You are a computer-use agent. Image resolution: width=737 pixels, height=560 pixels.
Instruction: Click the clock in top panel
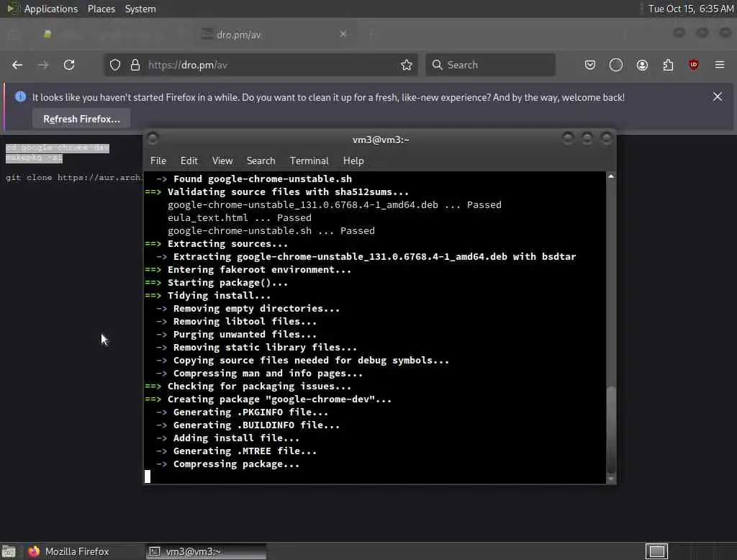(x=690, y=9)
